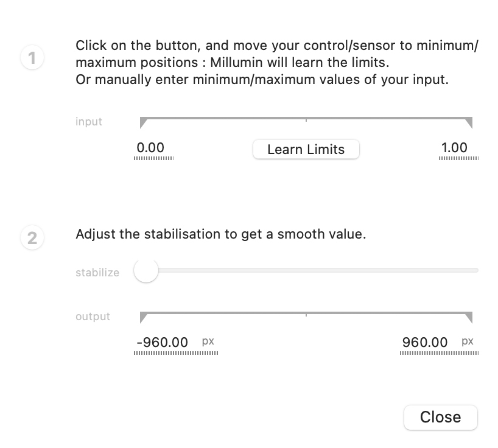Click the left triangle marker on input range
Screen dimensions: 498x448
[x=143, y=123]
